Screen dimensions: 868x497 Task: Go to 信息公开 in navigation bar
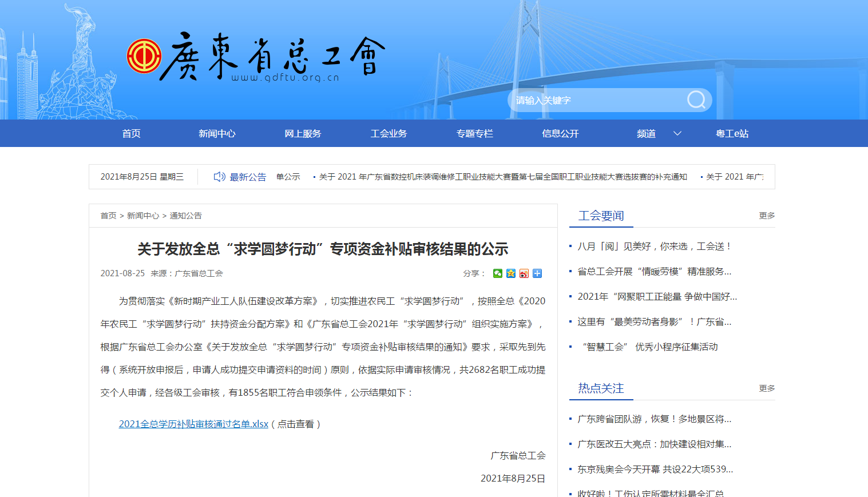[560, 133]
